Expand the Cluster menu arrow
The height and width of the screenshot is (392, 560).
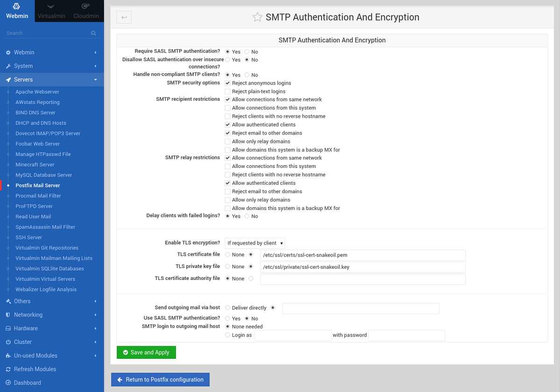pyautogui.click(x=95, y=342)
